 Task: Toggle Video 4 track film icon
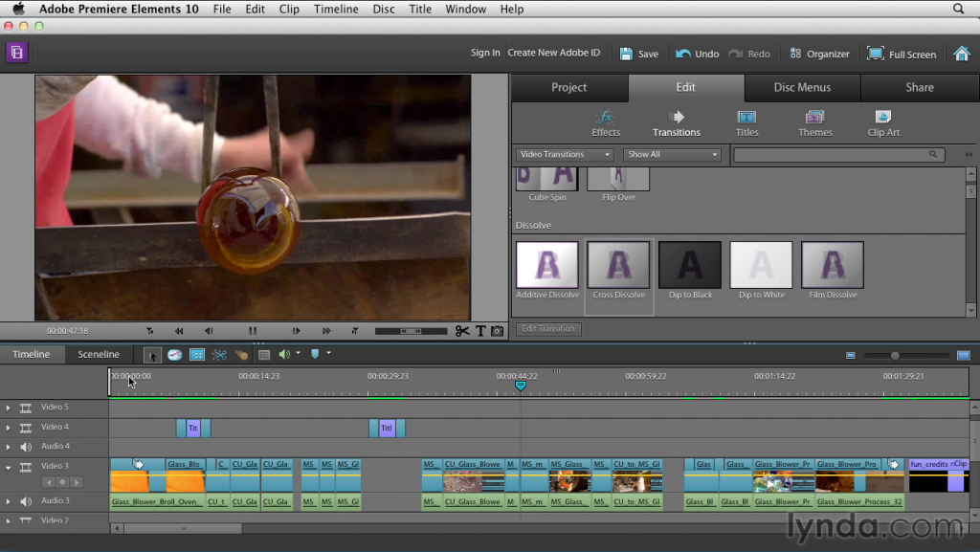tap(26, 428)
